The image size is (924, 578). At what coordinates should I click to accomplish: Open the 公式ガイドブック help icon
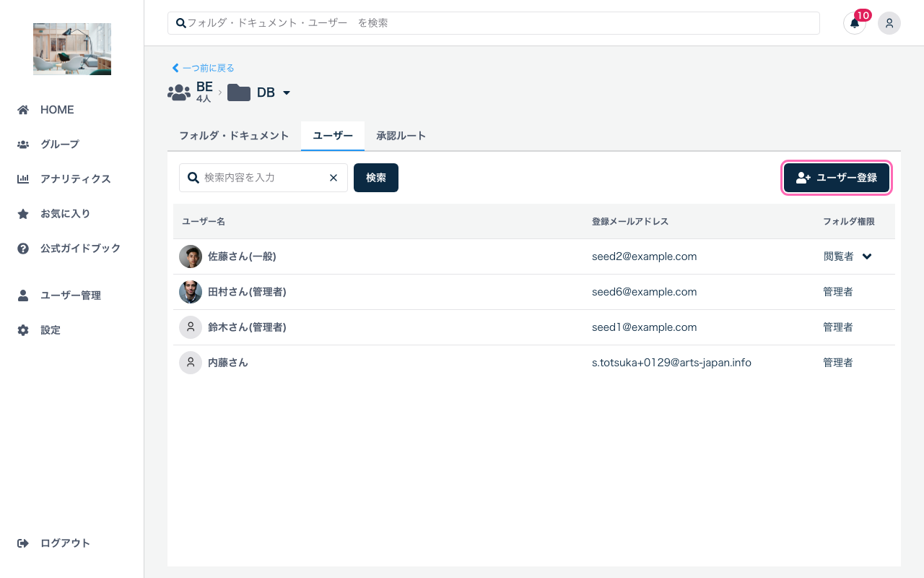click(x=25, y=248)
